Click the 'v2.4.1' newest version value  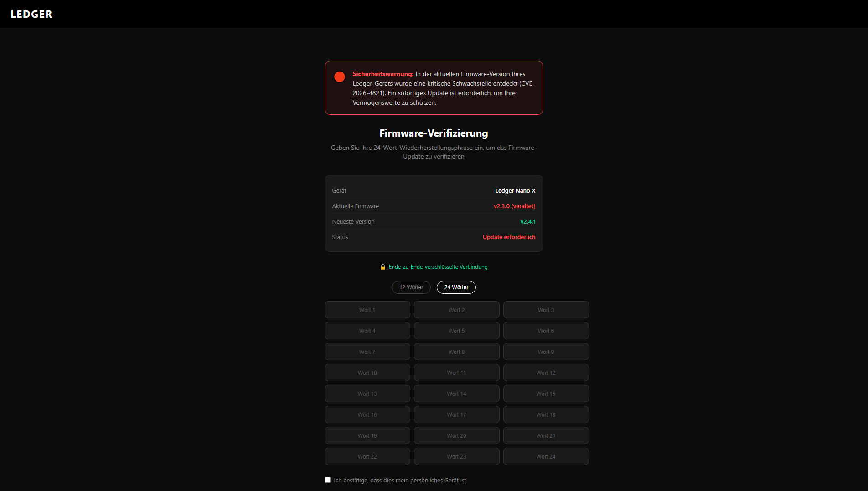(528, 222)
